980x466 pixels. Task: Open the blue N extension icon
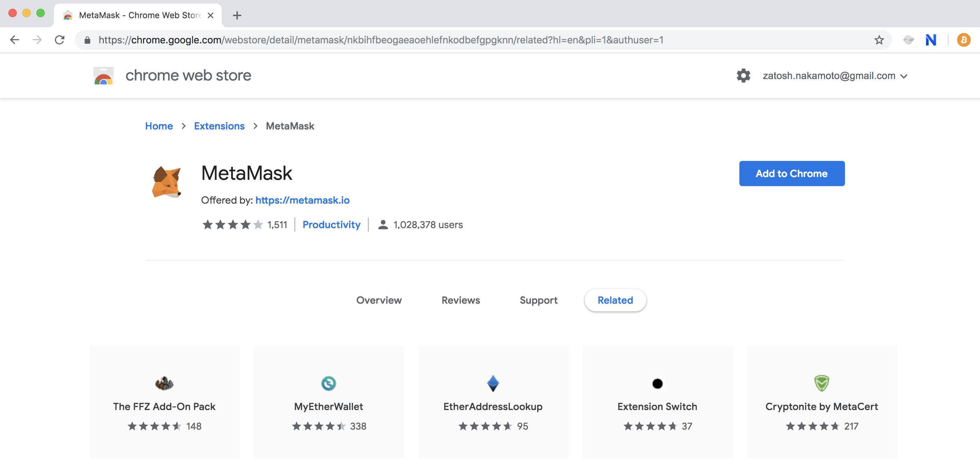[x=931, y=40]
